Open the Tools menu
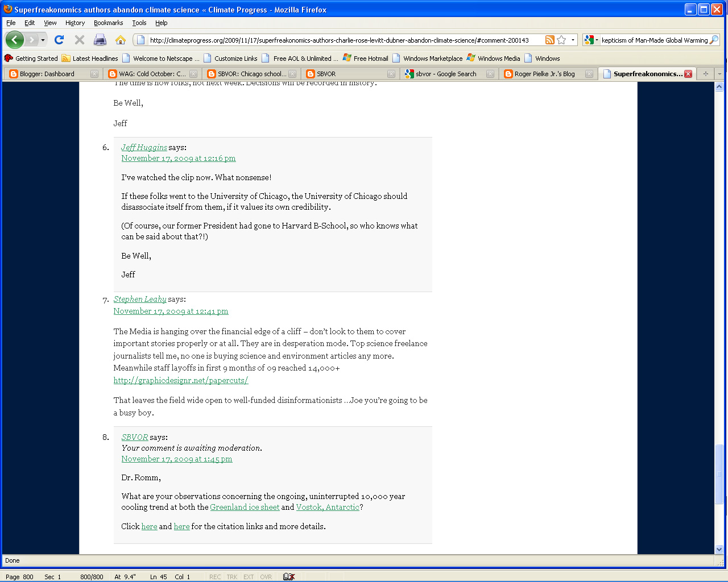This screenshot has width=728, height=582. [x=139, y=23]
